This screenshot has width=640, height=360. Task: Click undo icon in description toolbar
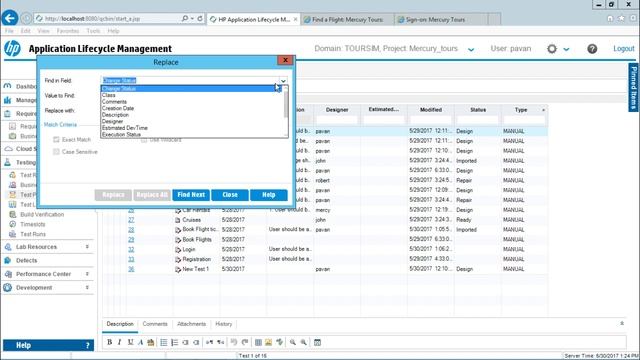tap(234, 342)
